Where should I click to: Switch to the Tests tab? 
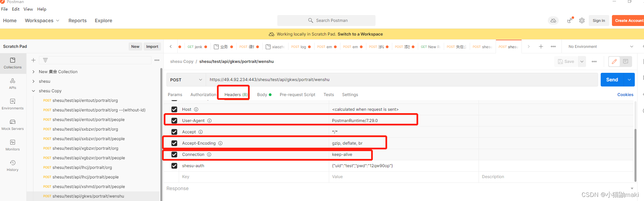point(329,95)
